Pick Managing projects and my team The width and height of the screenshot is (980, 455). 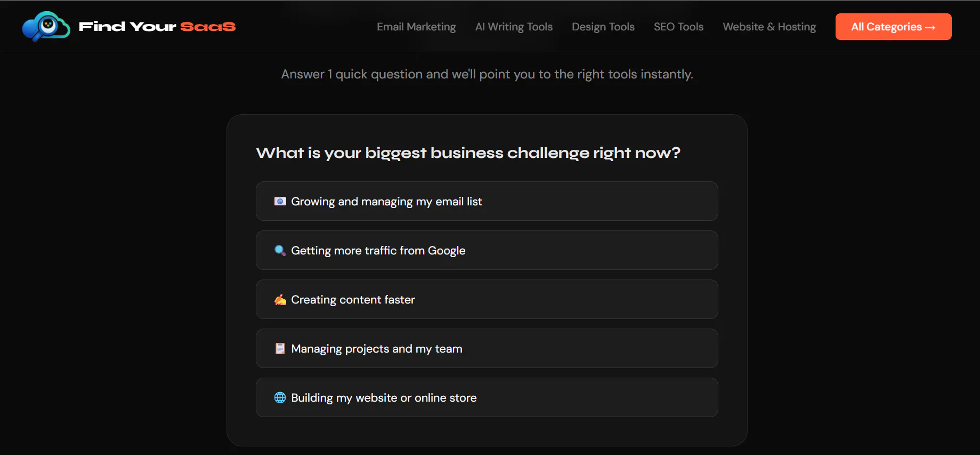pos(487,348)
